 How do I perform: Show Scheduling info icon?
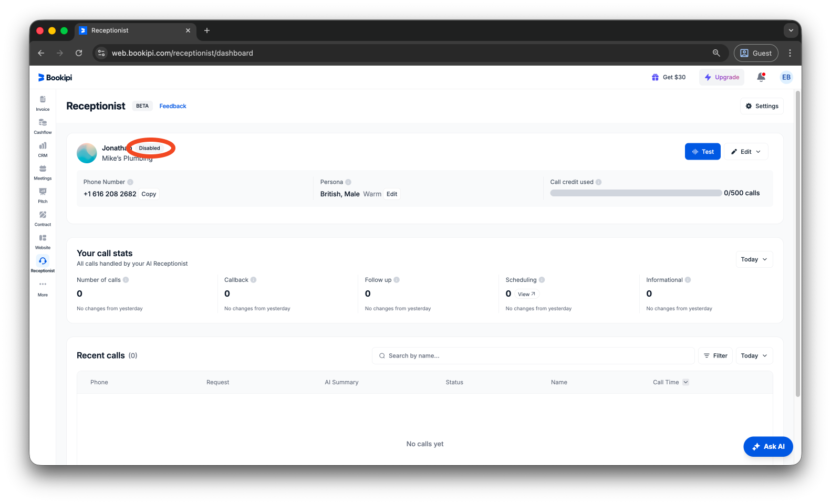tap(542, 280)
